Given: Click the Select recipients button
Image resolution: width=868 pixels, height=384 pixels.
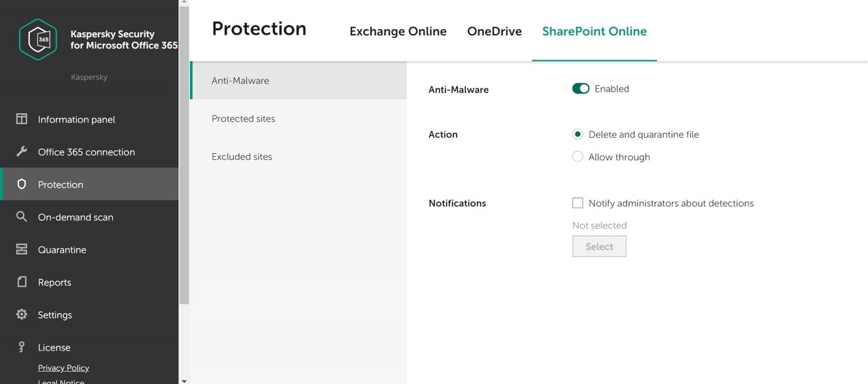Looking at the screenshot, I should tap(599, 247).
